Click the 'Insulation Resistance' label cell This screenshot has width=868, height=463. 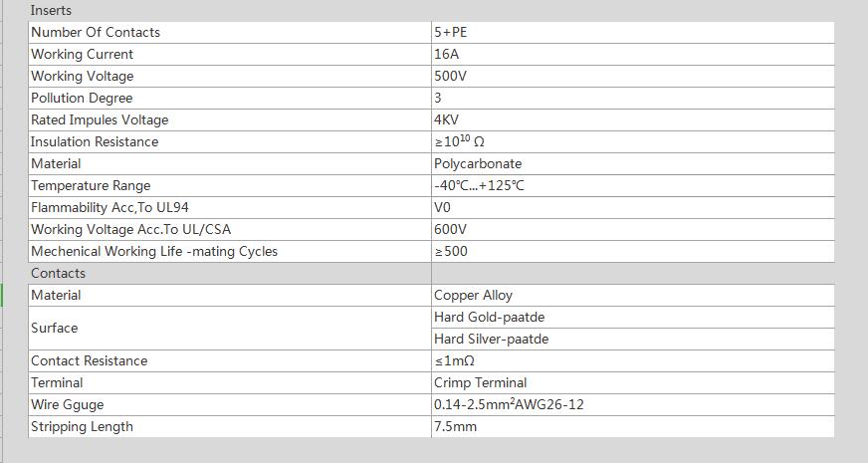pyautogui.click(x=230, y=141)
